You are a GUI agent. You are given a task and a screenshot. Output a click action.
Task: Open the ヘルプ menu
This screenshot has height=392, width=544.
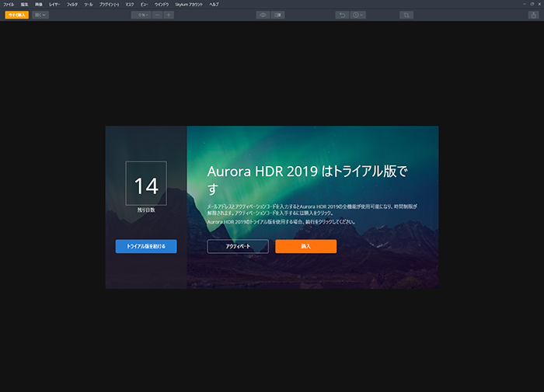[214, 5]
